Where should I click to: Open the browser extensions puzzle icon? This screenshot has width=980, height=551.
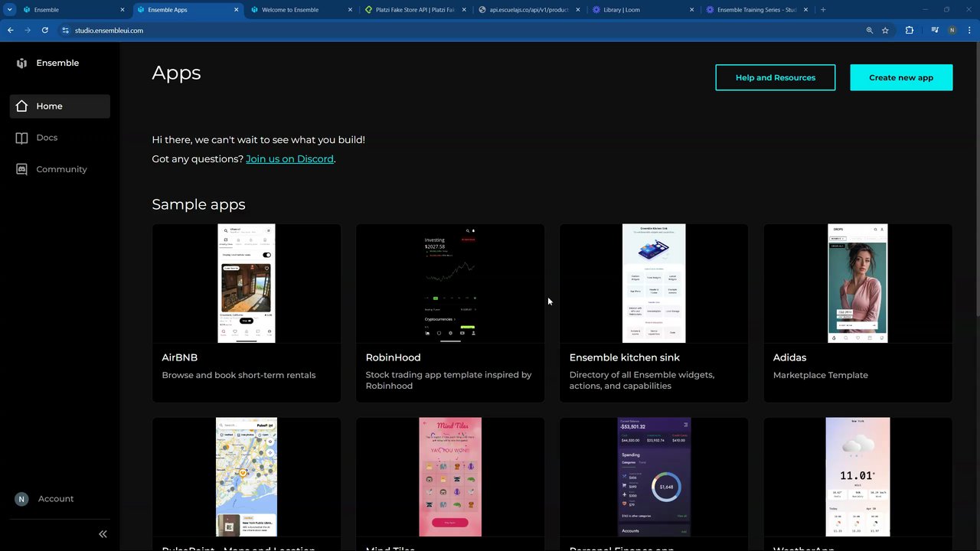[910, 31]
